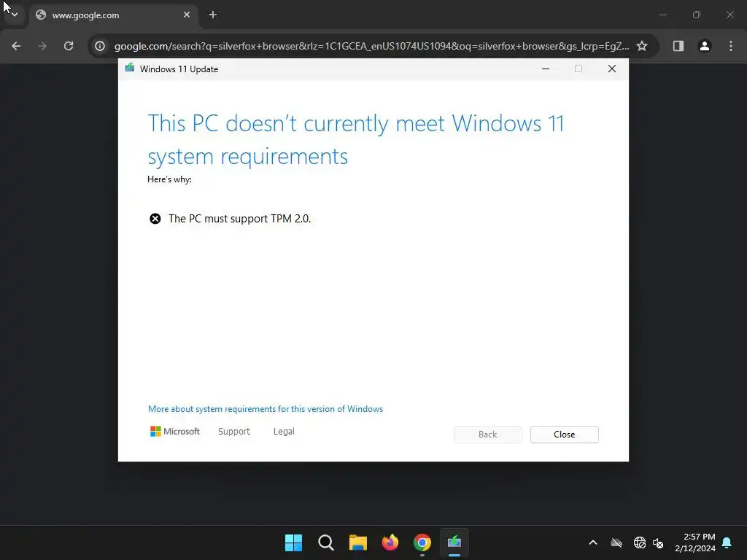747x560 pixels.
Task: Open More about system requirements link
Action: point(266,409)
